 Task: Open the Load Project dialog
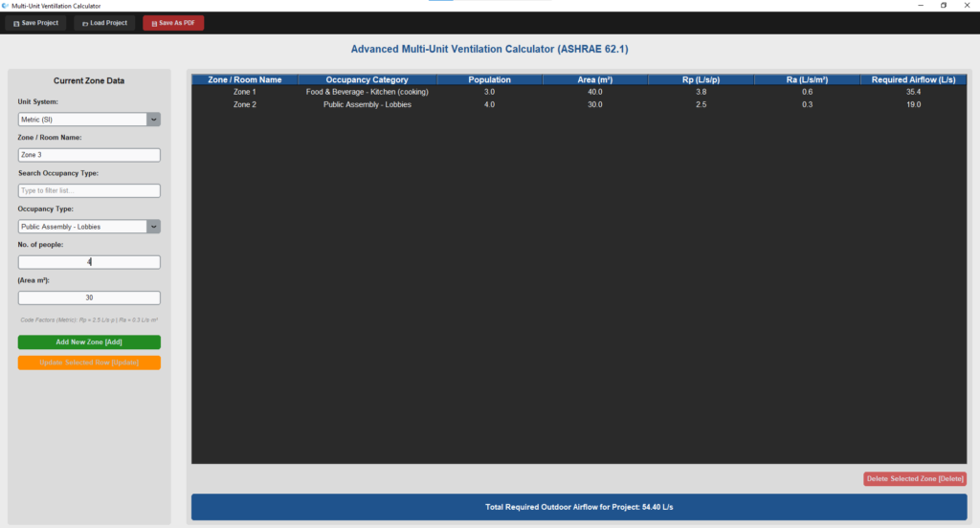pos(104,23)
